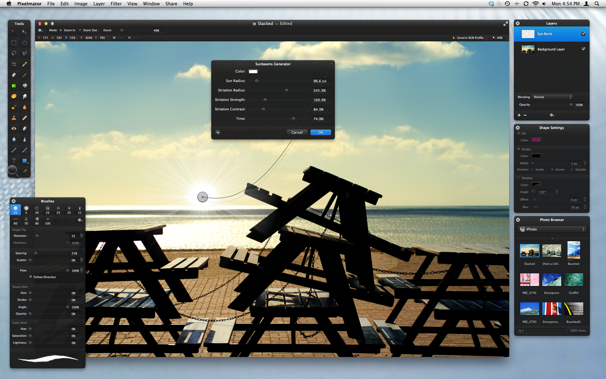The height and width of the screenshot is (379, 606).
Task: Select the Clone Stamp tool
Action: pyautogui.click(x=14, y=118)
